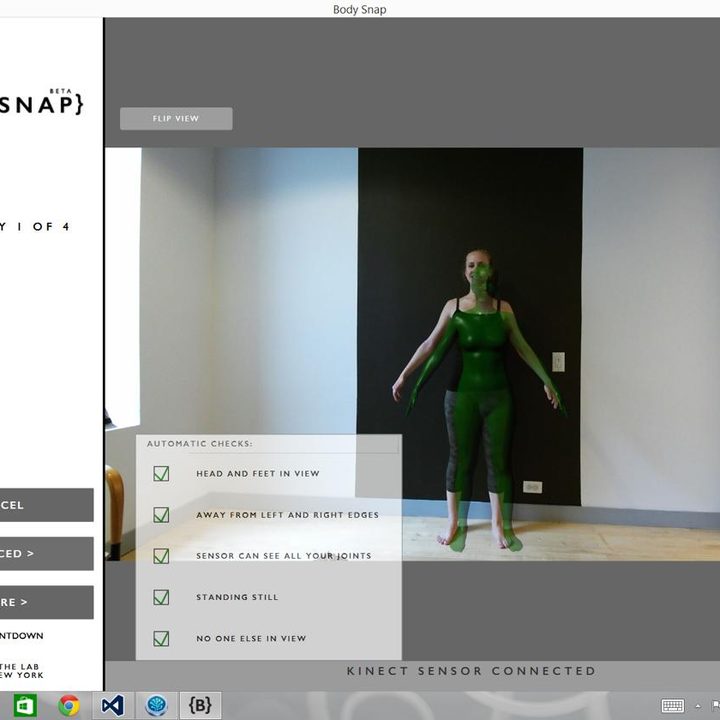Viewport: 720px width, 720px height.
Task: Toggle the Head and Feet in View checkbox
Action: click(161, 473)
